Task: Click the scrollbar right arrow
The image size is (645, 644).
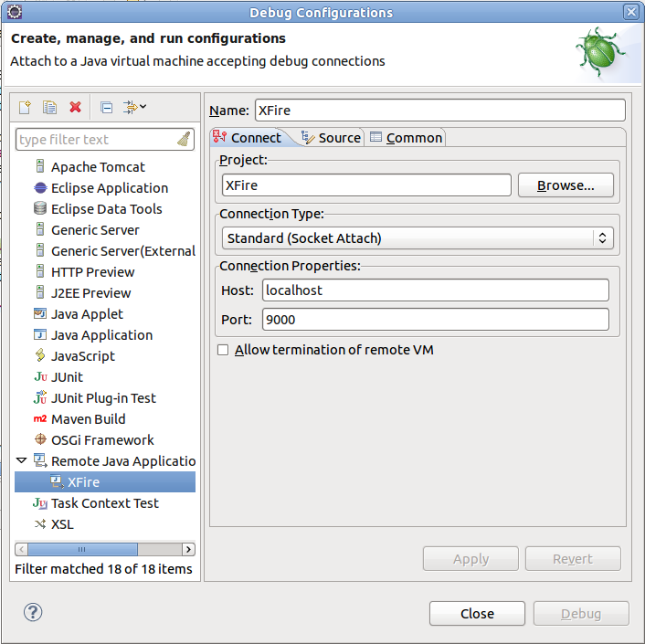Action: pos(188,549)
